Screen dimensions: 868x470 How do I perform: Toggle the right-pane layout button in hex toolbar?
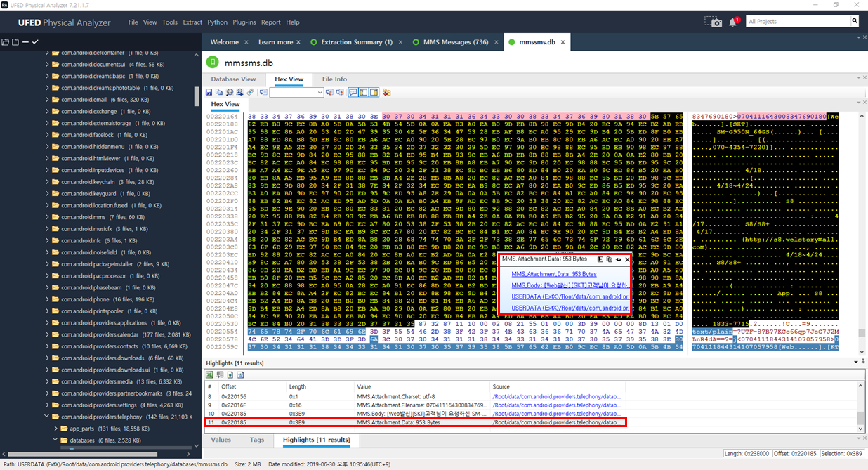pyautogui.click(x=374, y=92)
